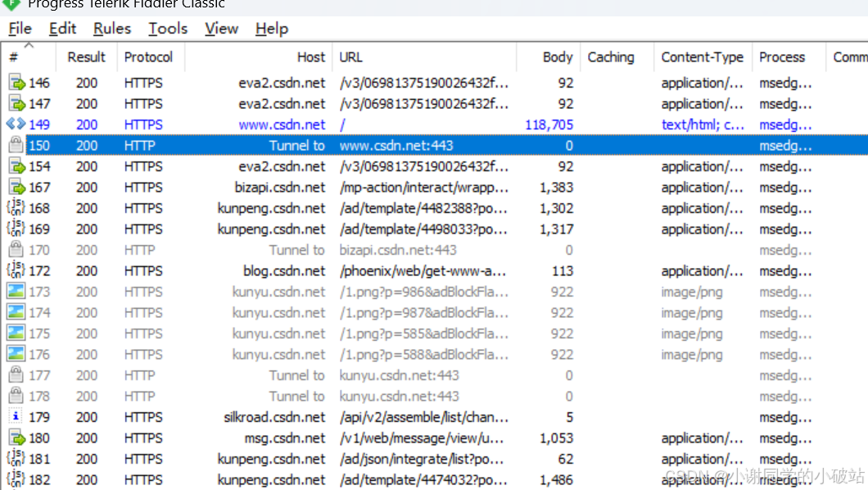Sort sessions by Result column header
This screenshot has width=868, height=490.
tap(86, 57)
